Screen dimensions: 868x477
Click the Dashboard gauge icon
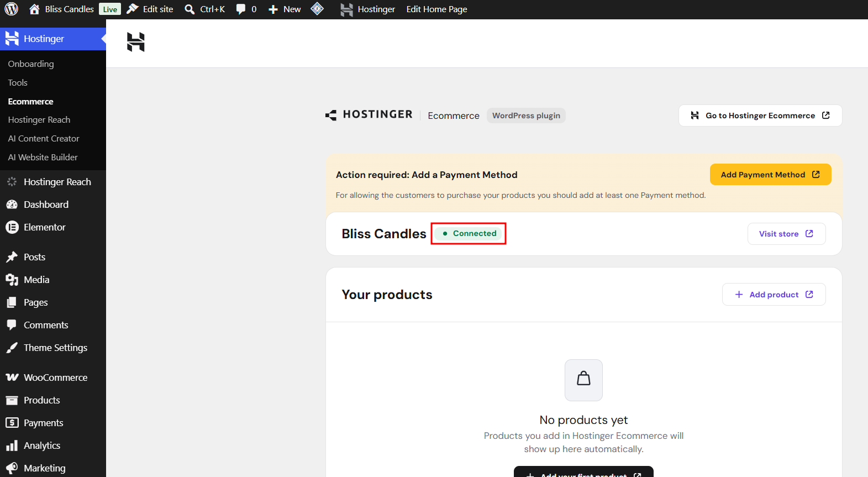coord(12,205)
